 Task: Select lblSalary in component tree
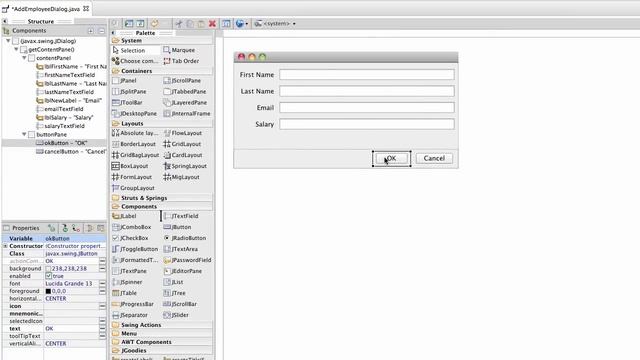65,118
